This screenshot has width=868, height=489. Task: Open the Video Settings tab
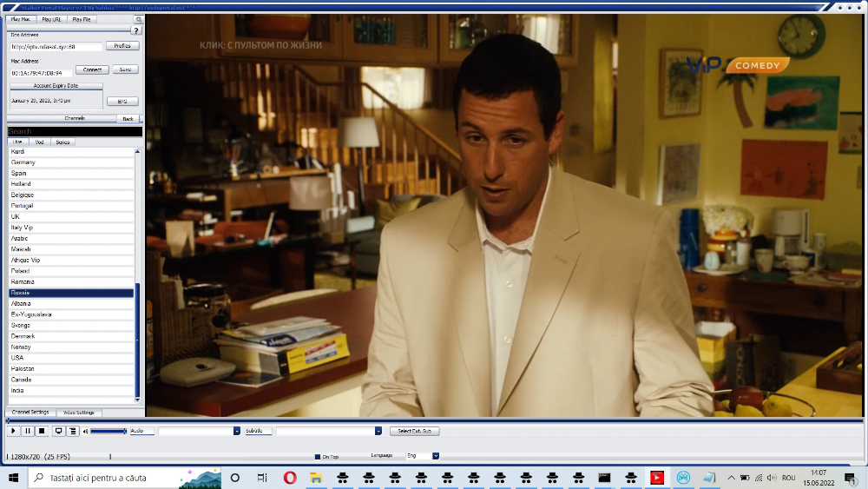pos(79,413)
